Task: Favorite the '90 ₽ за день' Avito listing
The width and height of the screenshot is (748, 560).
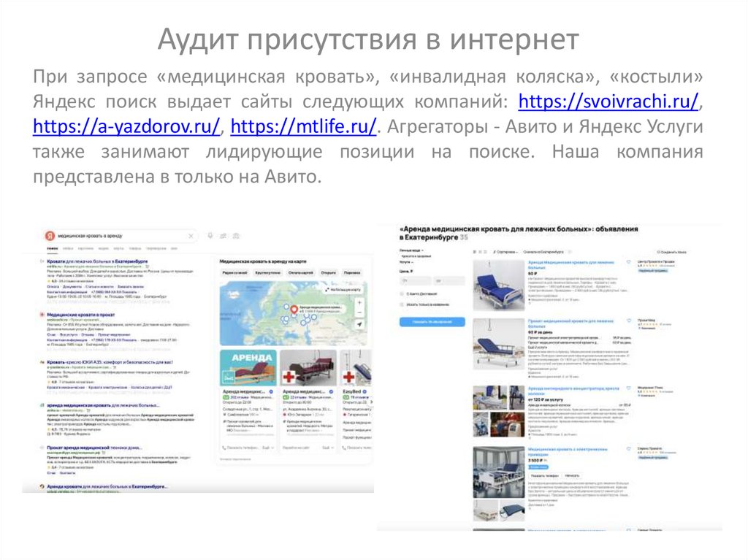Action: coord(629,321)
